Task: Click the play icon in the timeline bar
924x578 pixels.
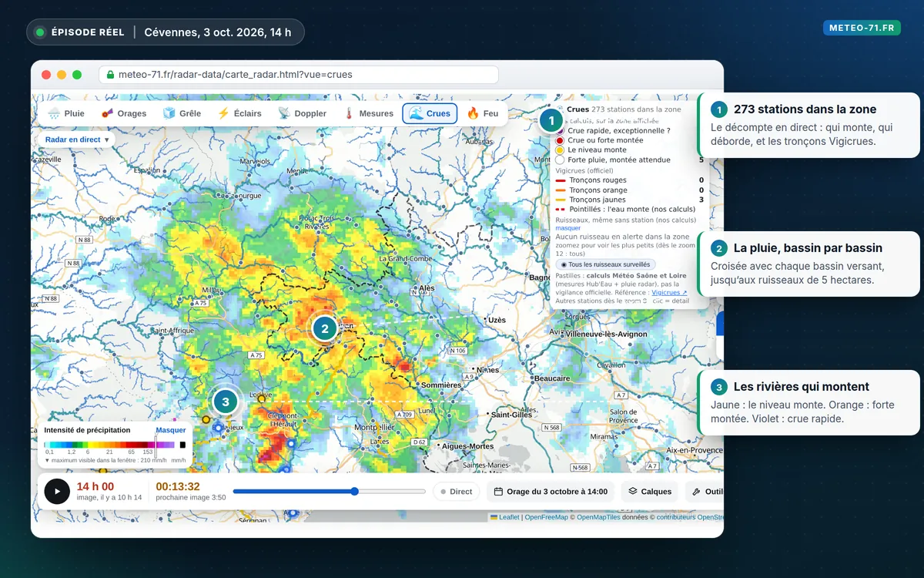Action: (x=57, y=491)
